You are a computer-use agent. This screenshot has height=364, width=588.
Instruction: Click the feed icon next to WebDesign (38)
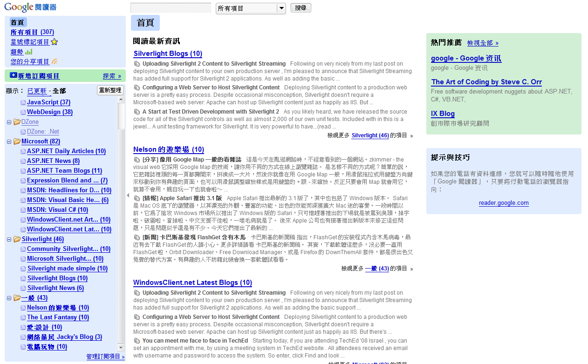[x=23, y=112]
